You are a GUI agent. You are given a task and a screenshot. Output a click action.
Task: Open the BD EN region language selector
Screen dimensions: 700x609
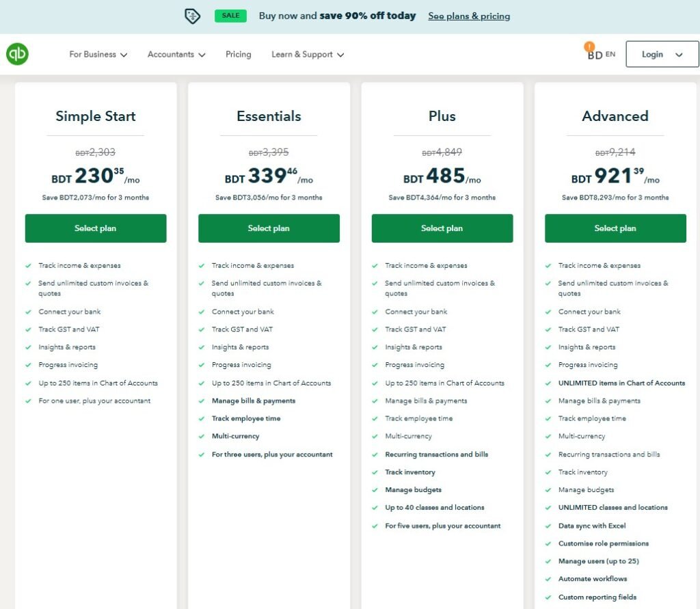[x=602, y=55]
